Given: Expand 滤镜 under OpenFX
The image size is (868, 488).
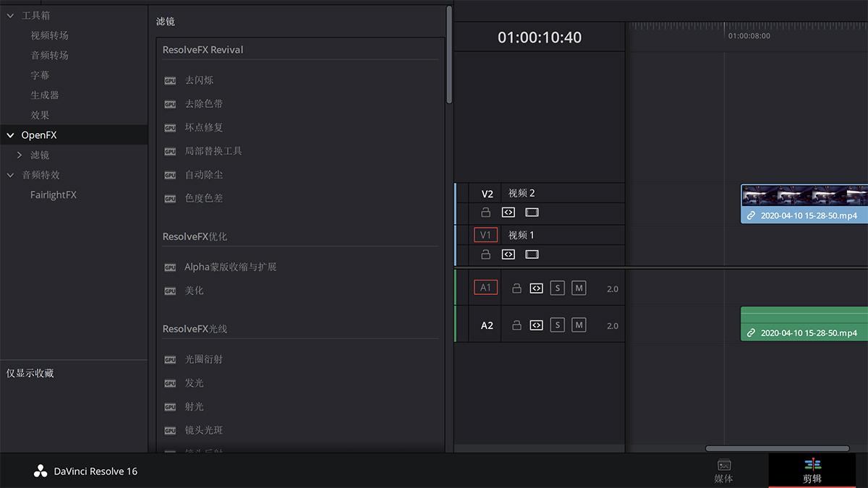Looking at the screenshot, I should (20, 154).
